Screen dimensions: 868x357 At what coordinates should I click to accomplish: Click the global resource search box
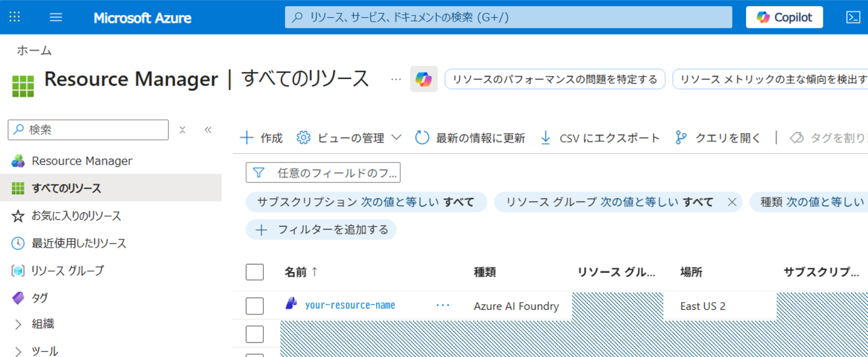(508, 17)
